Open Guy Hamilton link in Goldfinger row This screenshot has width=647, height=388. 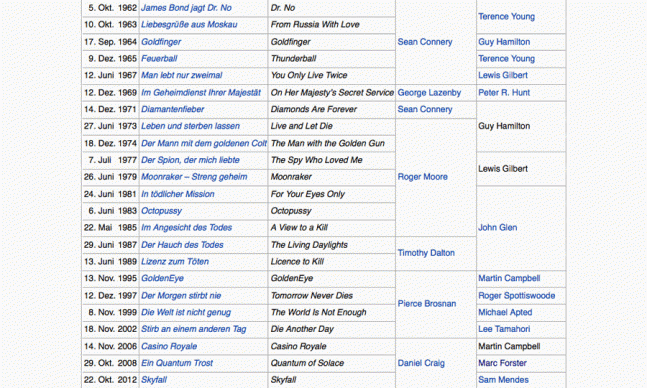tap(504, 42)
